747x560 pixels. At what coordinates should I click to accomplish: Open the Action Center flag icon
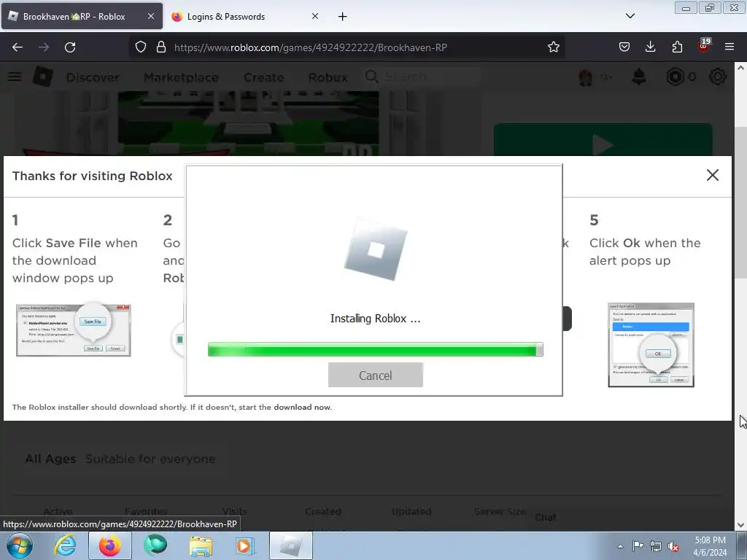pos(638,546)
